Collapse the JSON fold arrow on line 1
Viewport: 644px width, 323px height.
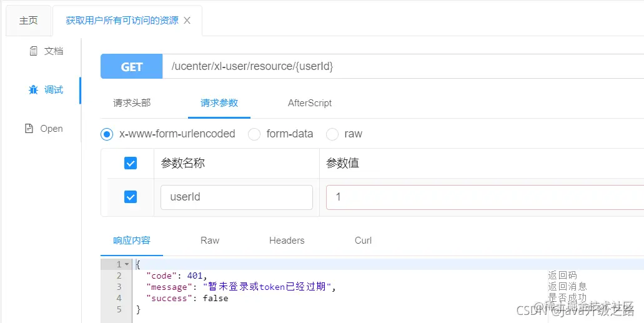tap(127, 264)
